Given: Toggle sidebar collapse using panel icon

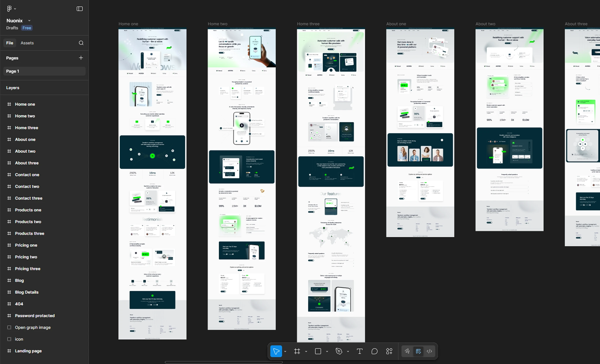Looking at the screenshot, I should click(80, 9).
